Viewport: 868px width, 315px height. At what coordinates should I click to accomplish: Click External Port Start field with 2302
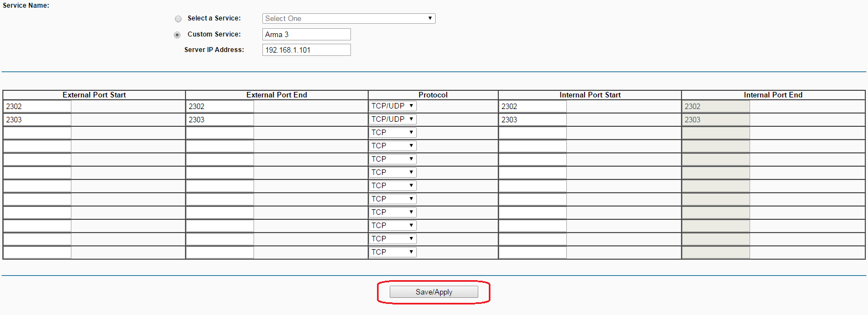[x=38, y=106]
